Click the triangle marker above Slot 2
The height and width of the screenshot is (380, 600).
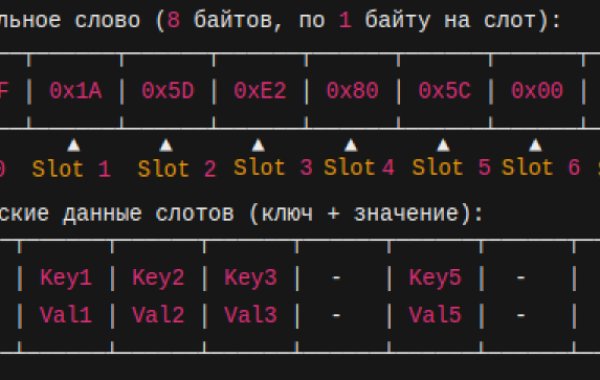[x=166, y=145]
